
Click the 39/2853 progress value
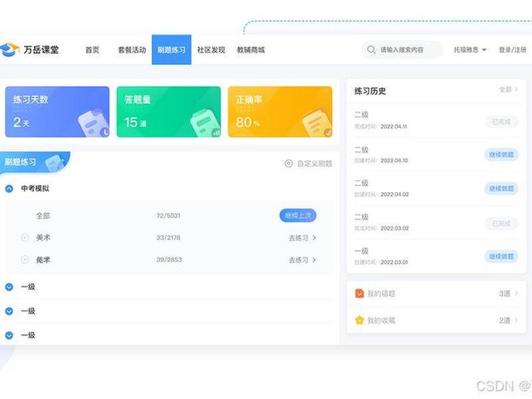point(169,260)
